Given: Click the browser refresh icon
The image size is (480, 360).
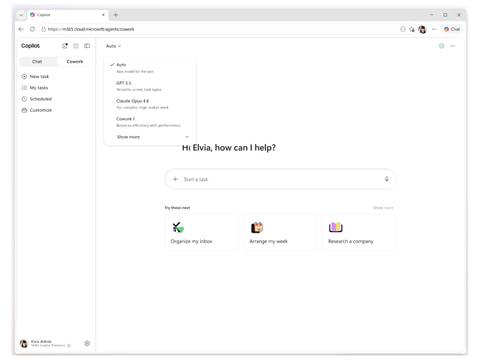Looking at the screenshot, I should [x=32, y=29].
